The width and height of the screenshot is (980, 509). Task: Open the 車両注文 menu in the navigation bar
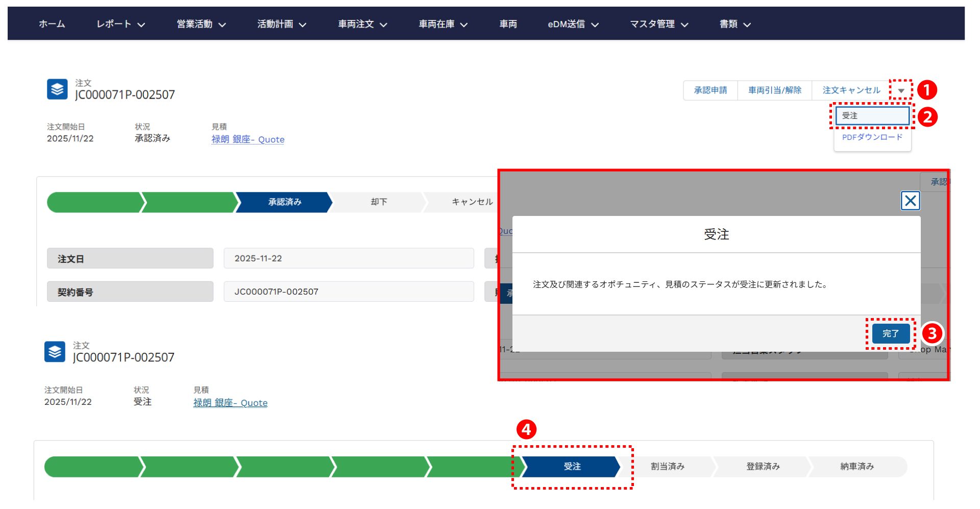tap(362, 24)
